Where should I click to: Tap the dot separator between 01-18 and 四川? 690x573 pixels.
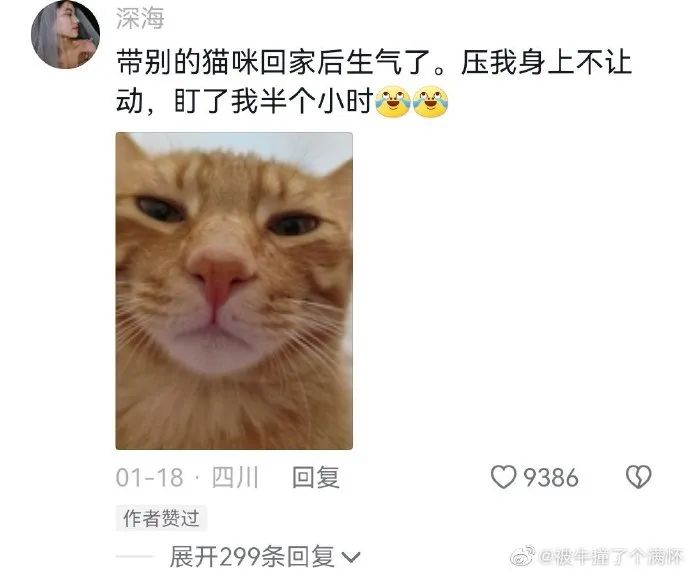click(197, 478)
